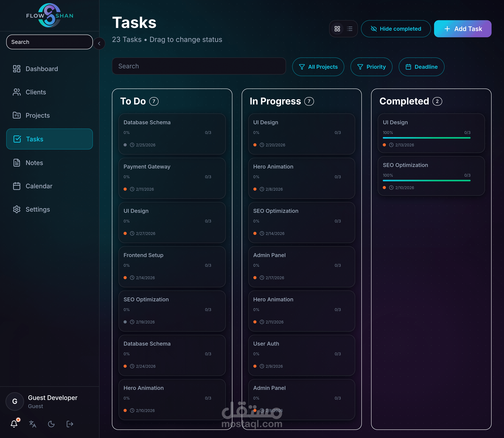Image resolution: width=504 pixels, height=438 pixels.
Task: Open the Calendar sidebar item
Action: (39, 186)
